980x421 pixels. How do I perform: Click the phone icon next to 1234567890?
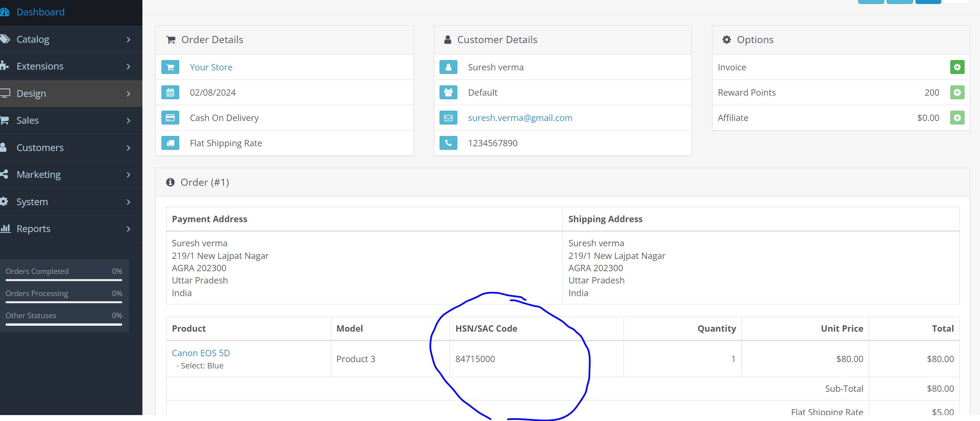pos(448,143)
